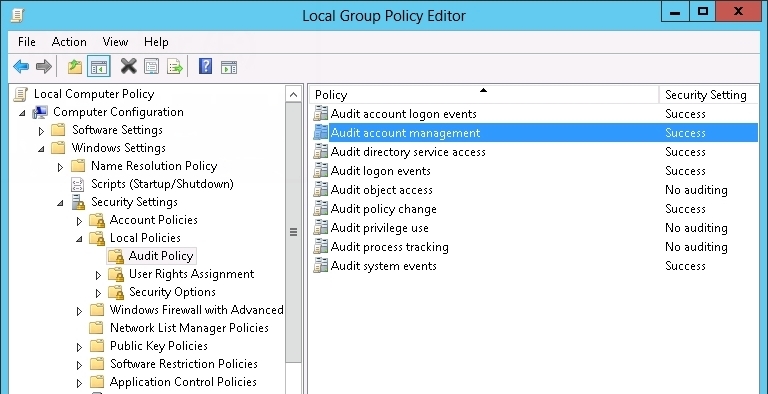Click the Export List toolbar icon
The width and height of the screenshot is (768, 394).
coord(175,66)
